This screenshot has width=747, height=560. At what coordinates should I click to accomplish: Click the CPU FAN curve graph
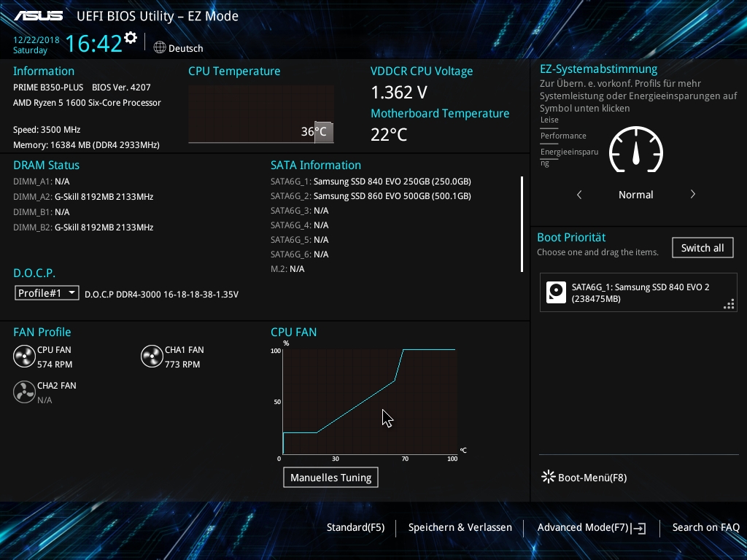(x=370, y=402)
